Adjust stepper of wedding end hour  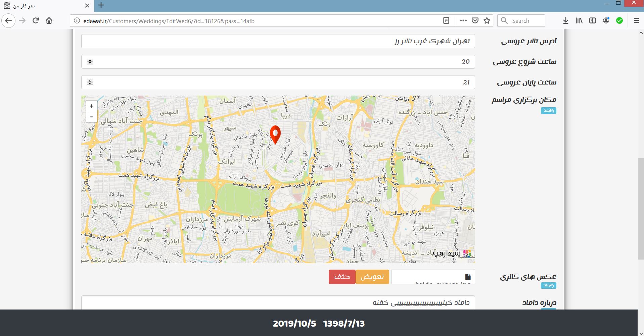coord(90,82)
